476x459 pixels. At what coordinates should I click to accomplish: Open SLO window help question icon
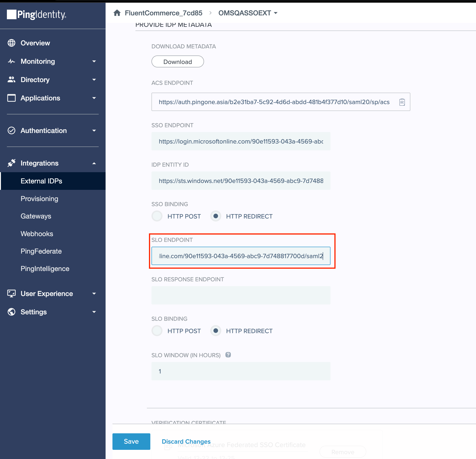tap(228, 355)
